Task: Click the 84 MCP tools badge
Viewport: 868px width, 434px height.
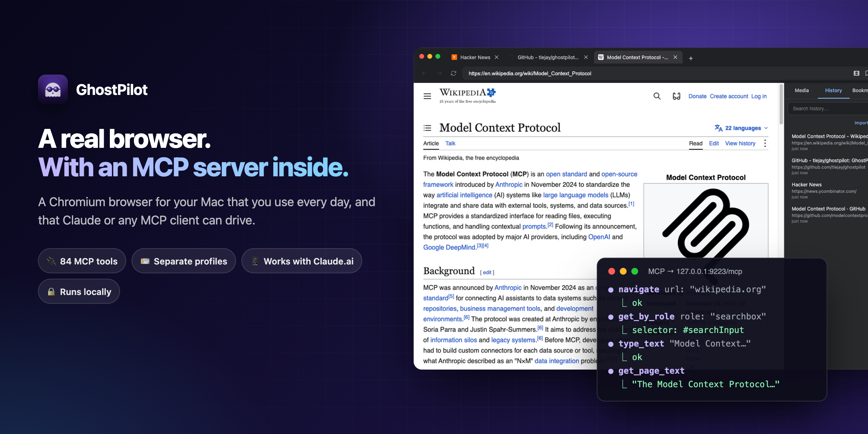Action: coord(82,261)
